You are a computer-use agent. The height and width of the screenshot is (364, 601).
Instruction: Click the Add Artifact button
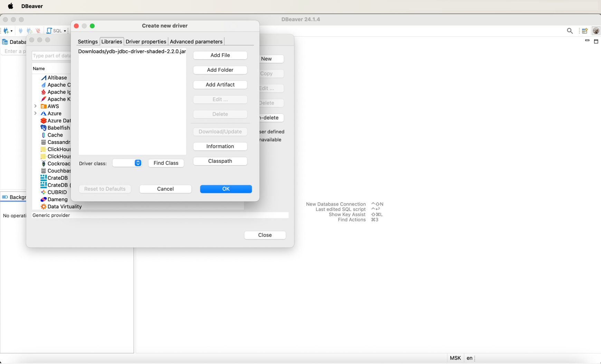(220, 85)
